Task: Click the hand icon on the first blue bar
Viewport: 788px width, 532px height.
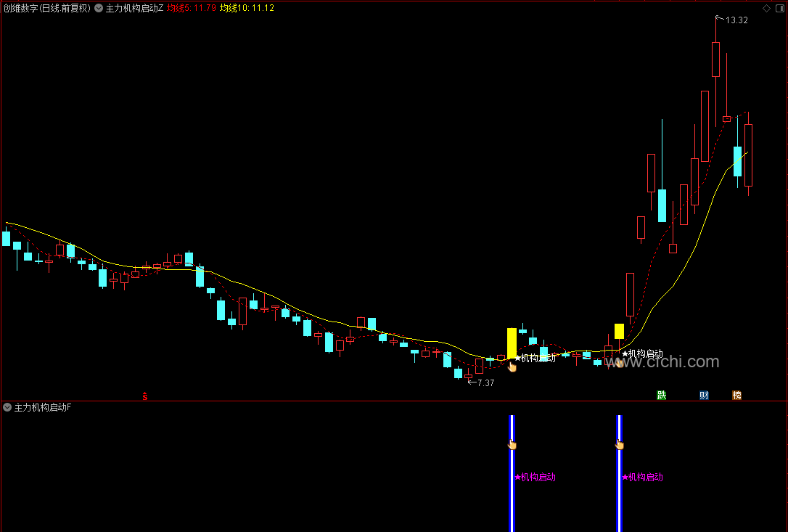Action: click(512, 444)
